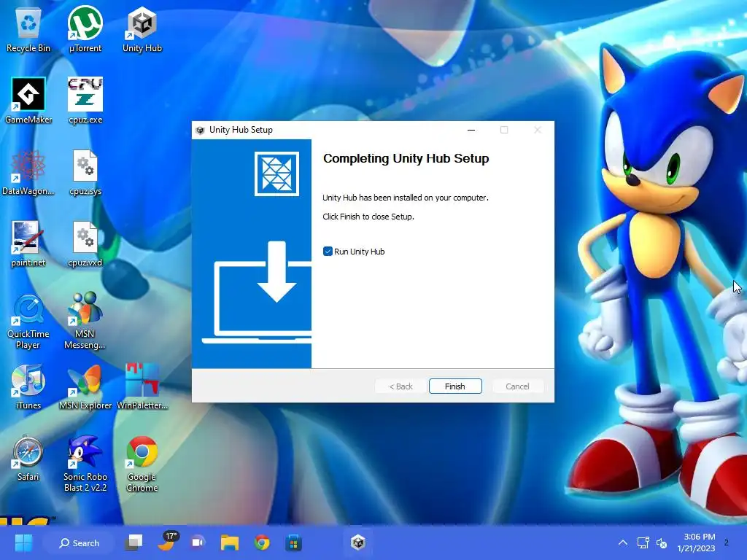Select the iTunes desktop shortcut
Screen dimensions: 747x560
(x=28, y=386)
